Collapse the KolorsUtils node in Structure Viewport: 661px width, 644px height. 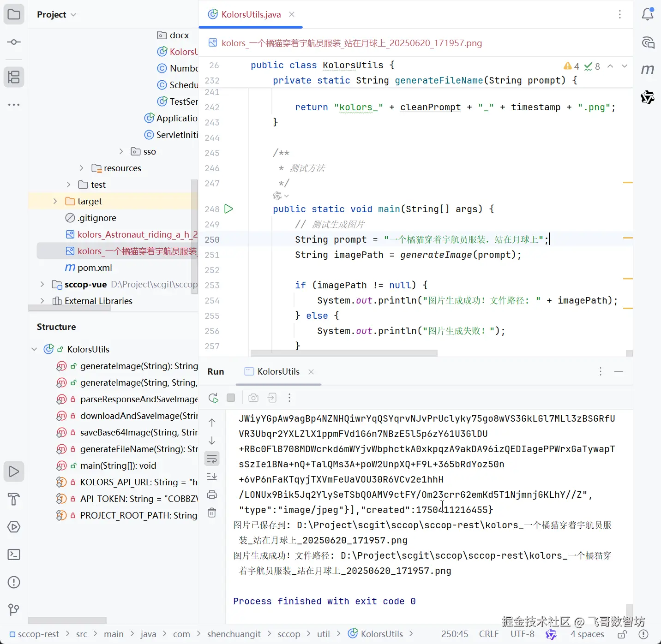click(x=34, y=349)
